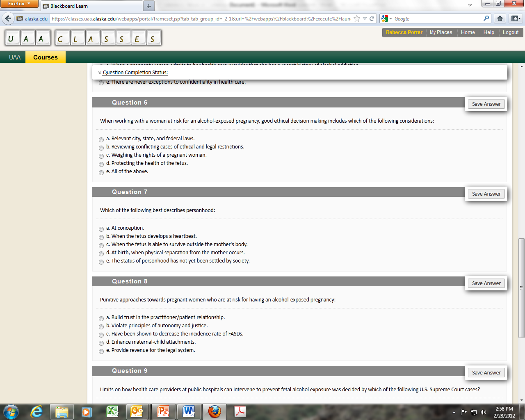The image size is (525, 420).
Task: Reload the page in the address bar
Action: (372, 18)
